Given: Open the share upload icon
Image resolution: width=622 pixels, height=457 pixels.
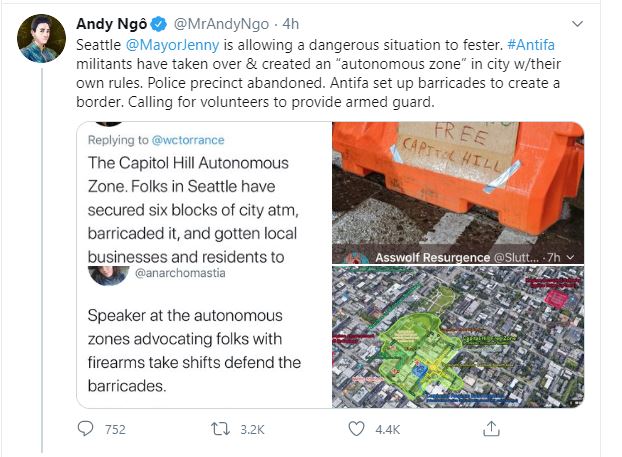Looking at the screenshot, I should coord(491,428).
